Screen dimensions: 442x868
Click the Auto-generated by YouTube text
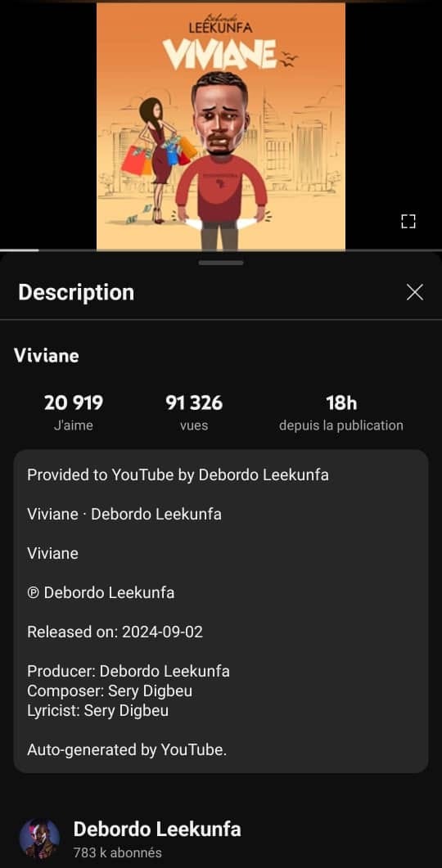127,750
